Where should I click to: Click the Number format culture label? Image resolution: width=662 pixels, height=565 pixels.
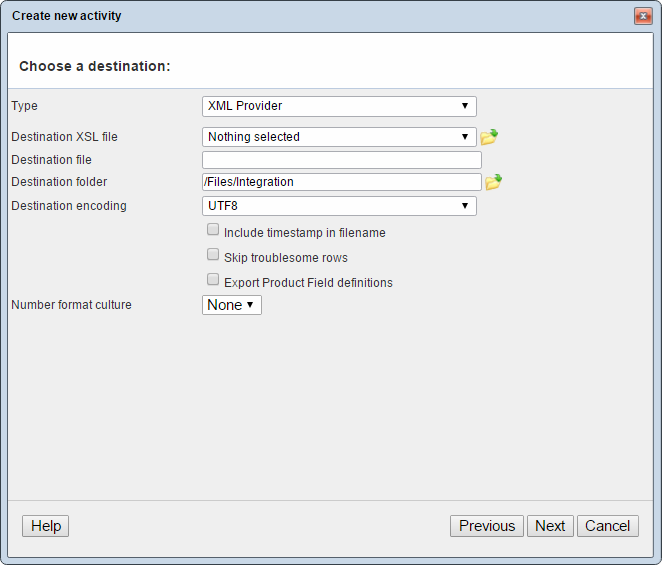click(x=71, y=304)
